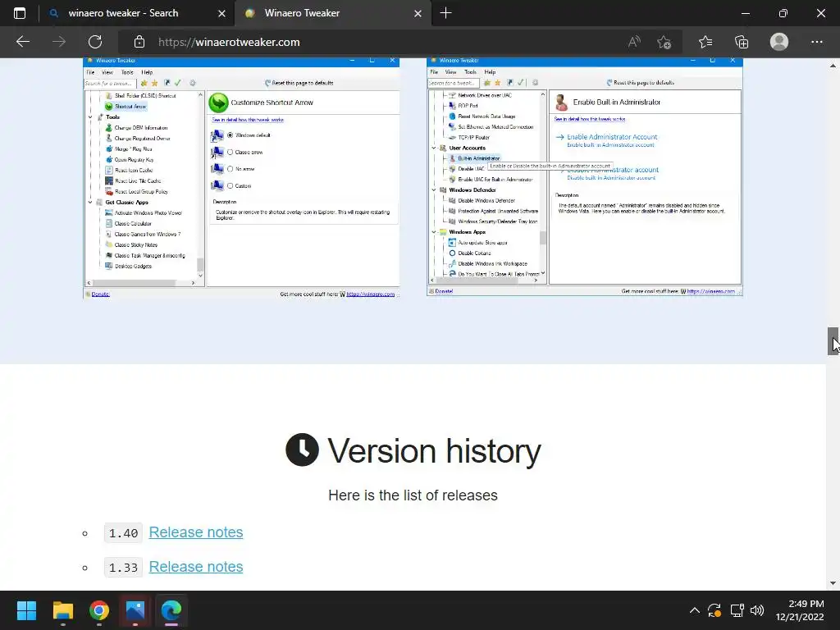Close the winaero tweaker Search tab
Viewport: 840px width, 630px height.
pyautogui.click(x=221, y=13)
